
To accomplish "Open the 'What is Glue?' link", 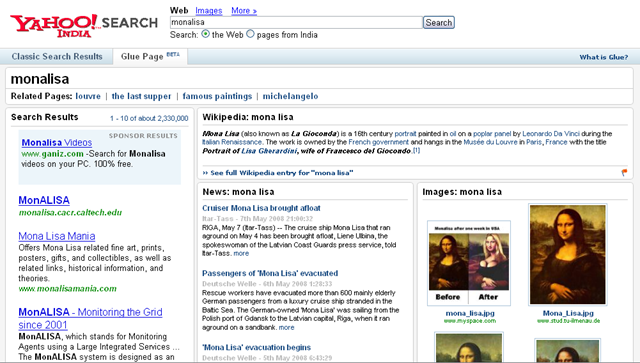I will (604, 57).
